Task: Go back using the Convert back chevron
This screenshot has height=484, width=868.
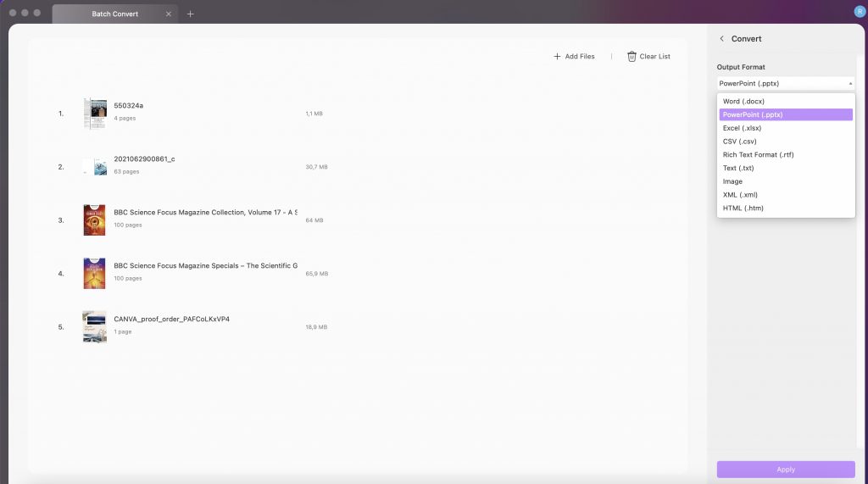Action: [x=722, y=39]
